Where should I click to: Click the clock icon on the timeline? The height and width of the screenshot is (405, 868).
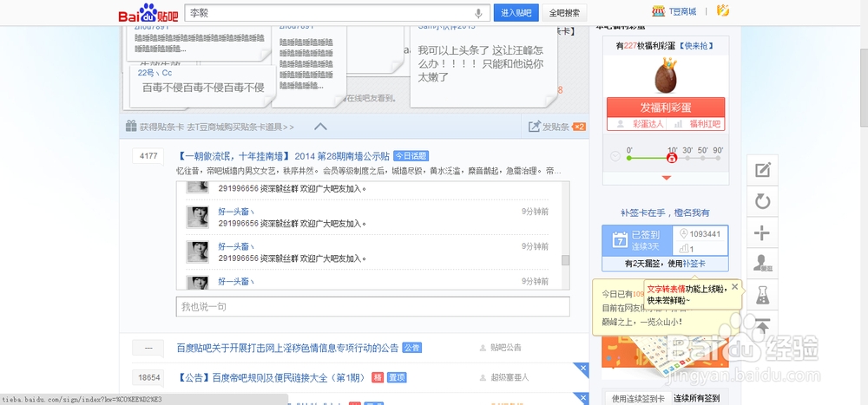tap(615, 157)
